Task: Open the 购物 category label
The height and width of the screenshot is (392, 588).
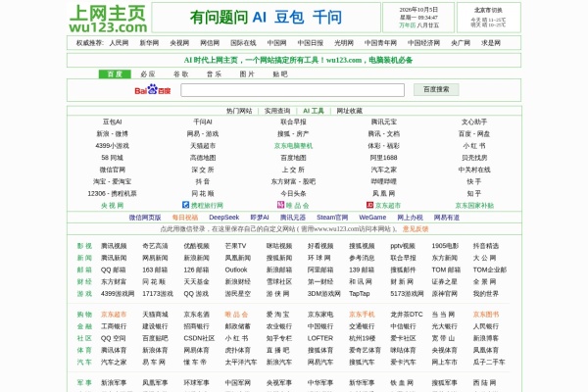Action: [84, 315]
